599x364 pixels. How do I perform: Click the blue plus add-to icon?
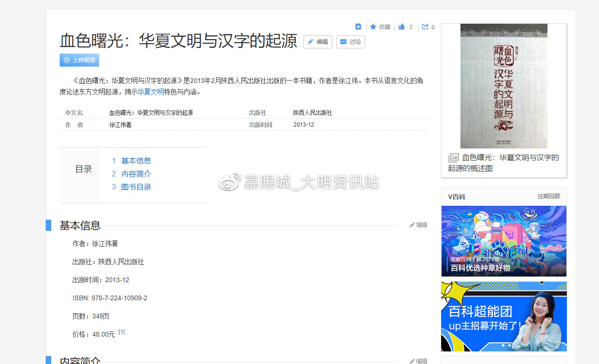[357, 27]
